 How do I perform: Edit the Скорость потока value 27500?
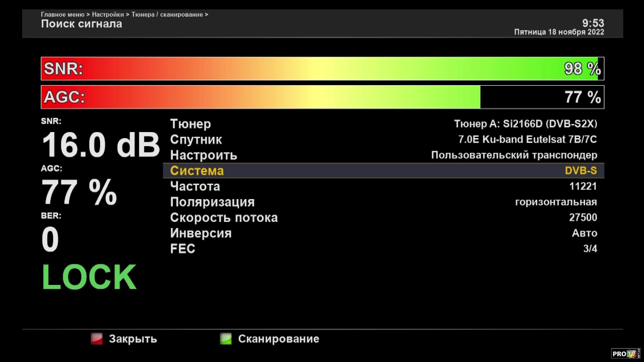(x=583, y=217)
